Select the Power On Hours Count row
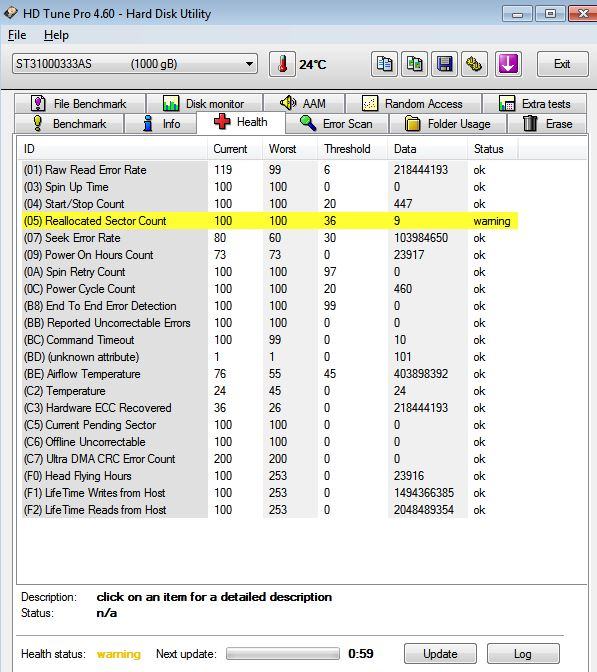The width and height of the screenshot is (597, 672). tap(270, 255)
